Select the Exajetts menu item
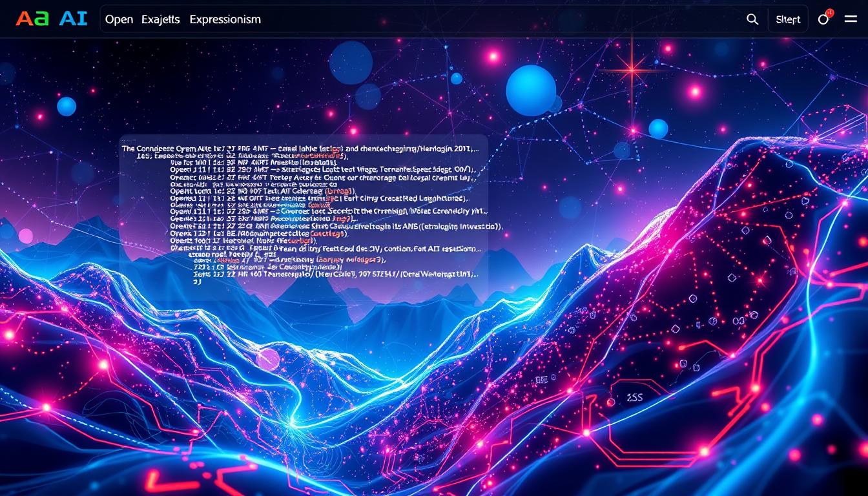The width and height of the screenshot is (868, 496). point(161,19)
